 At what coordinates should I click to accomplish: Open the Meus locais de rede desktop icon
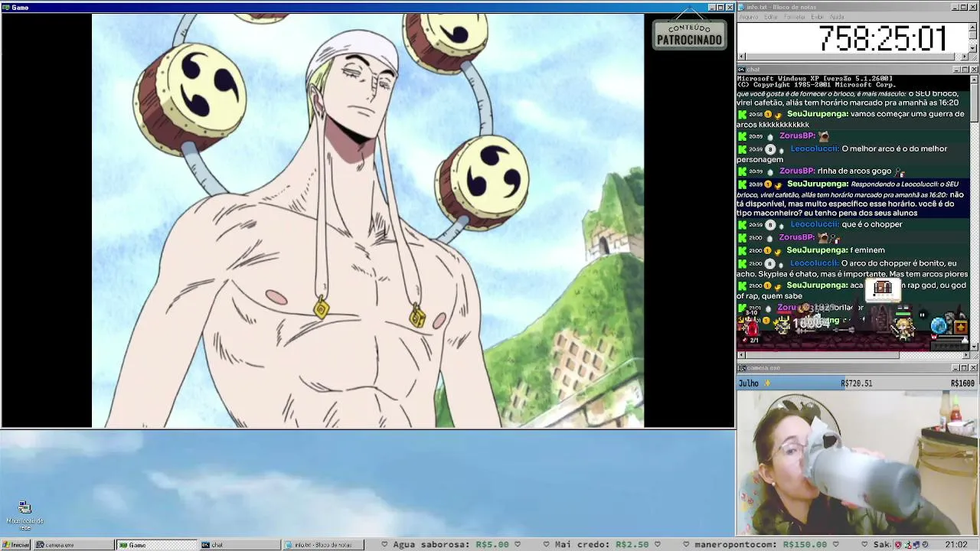tap(24, 515)
